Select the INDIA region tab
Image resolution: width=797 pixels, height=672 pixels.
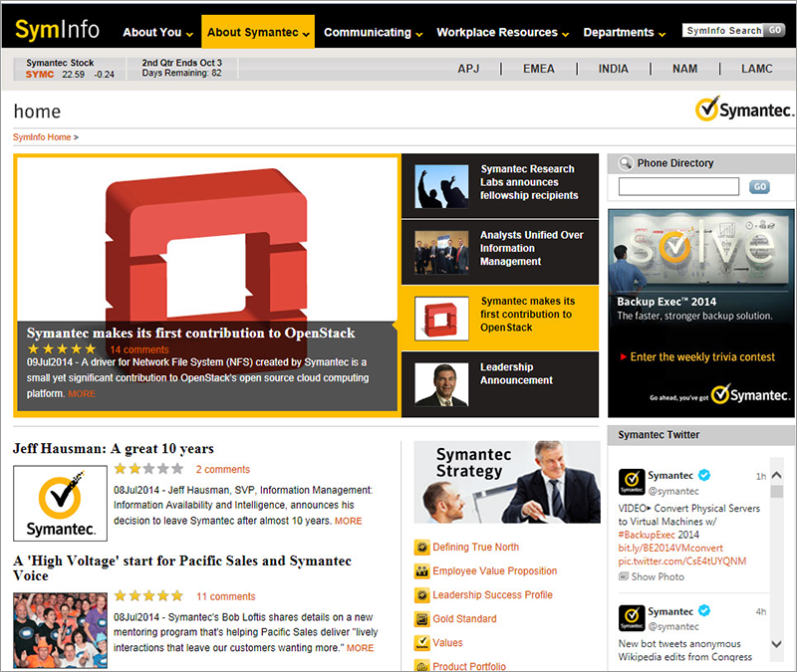tap(613, 69)
